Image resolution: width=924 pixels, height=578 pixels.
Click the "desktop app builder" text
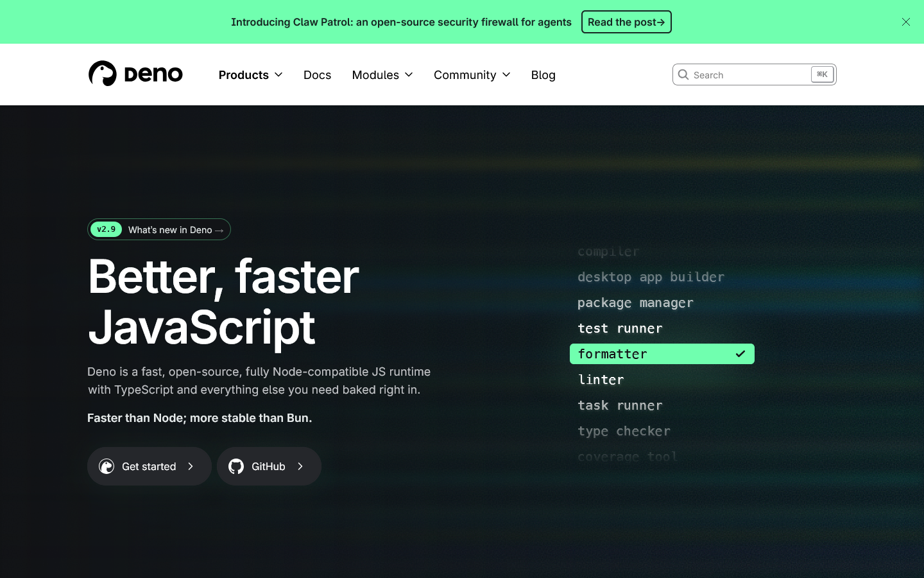click(x=651, y=277)
